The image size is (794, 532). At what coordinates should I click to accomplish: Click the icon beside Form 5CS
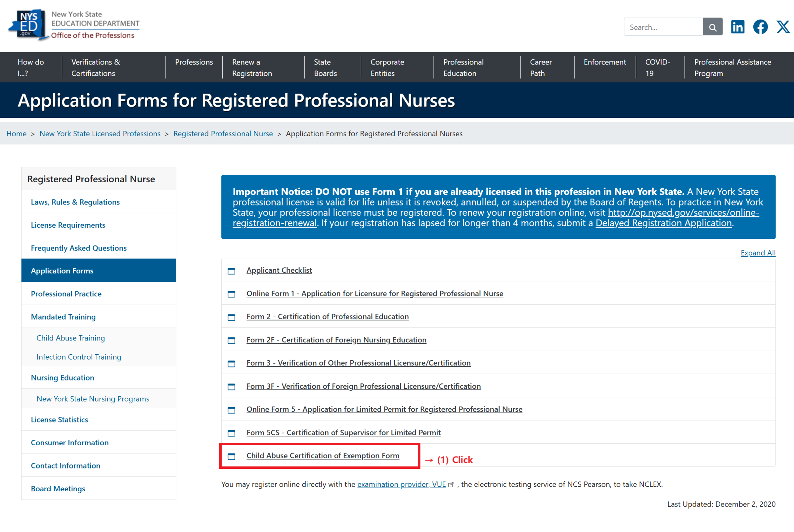pyautogui.click(x=231, y=433)
